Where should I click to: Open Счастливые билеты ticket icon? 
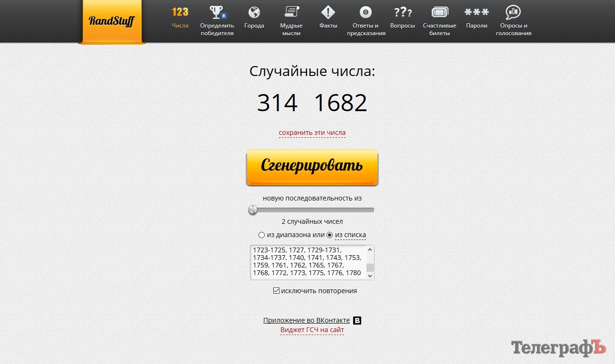tap(440, 12)
